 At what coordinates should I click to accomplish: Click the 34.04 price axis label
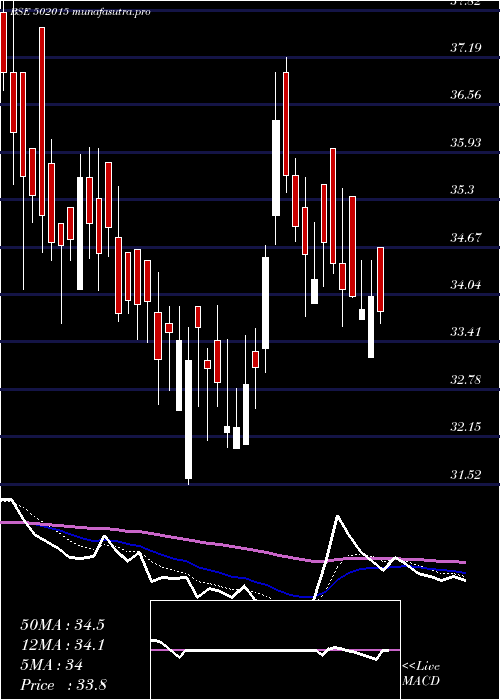point(466,284)
